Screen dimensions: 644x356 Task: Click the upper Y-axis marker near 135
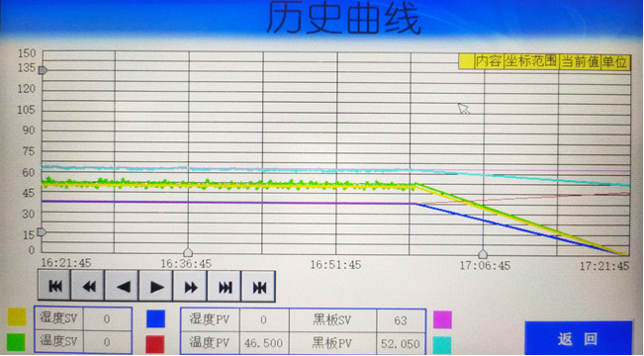click(43, 70)
